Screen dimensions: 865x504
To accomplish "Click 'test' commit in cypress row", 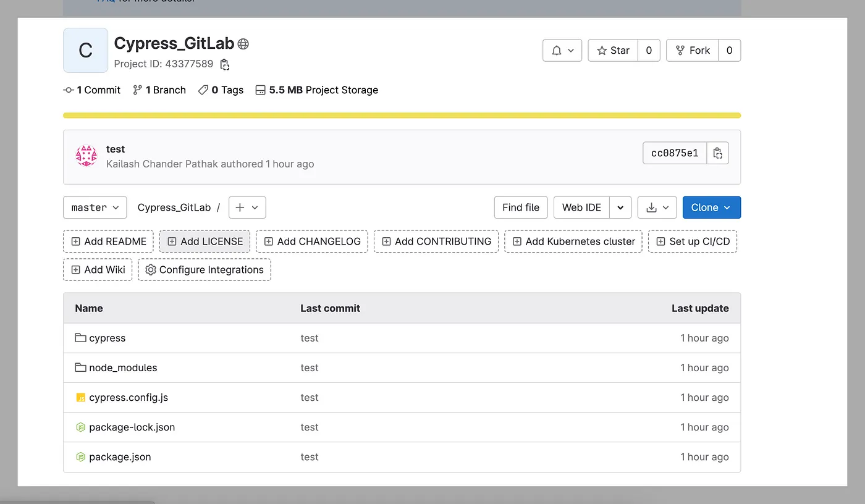I will click(x=310, y=338).
